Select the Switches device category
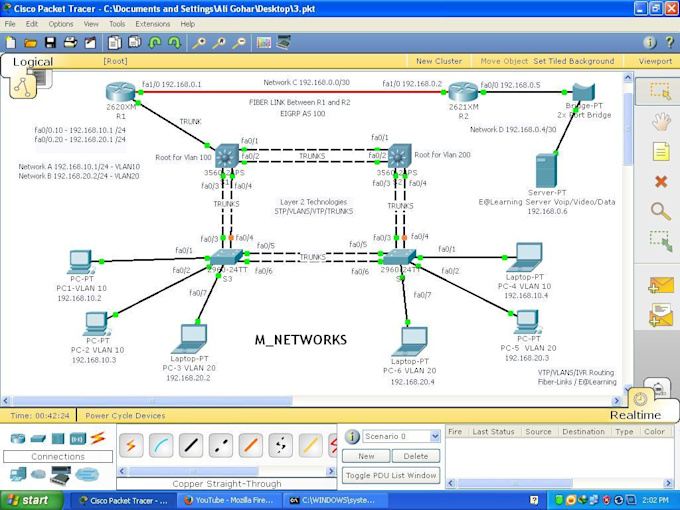 (x=38, y=438)
